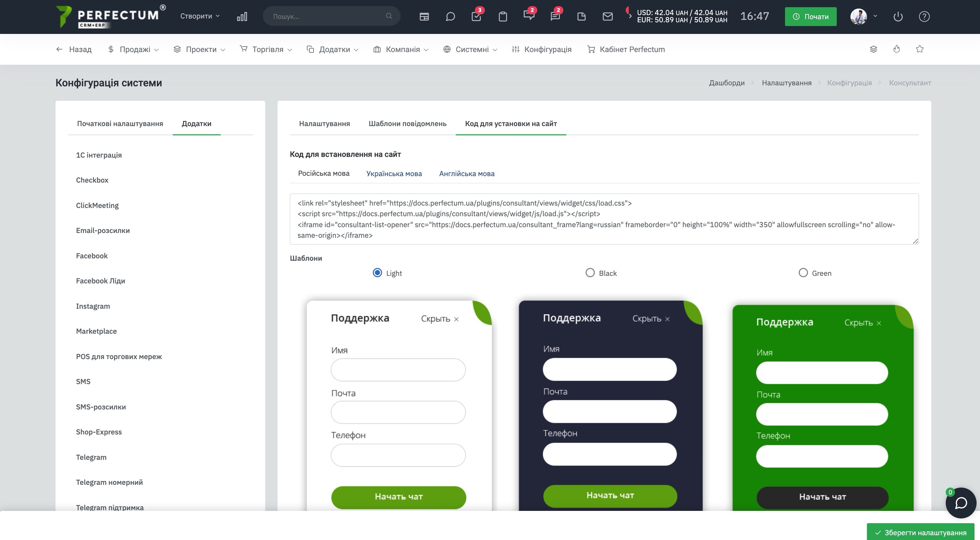
Task: Open the user profile dropdown arrow
Action: tap(875, 16)
